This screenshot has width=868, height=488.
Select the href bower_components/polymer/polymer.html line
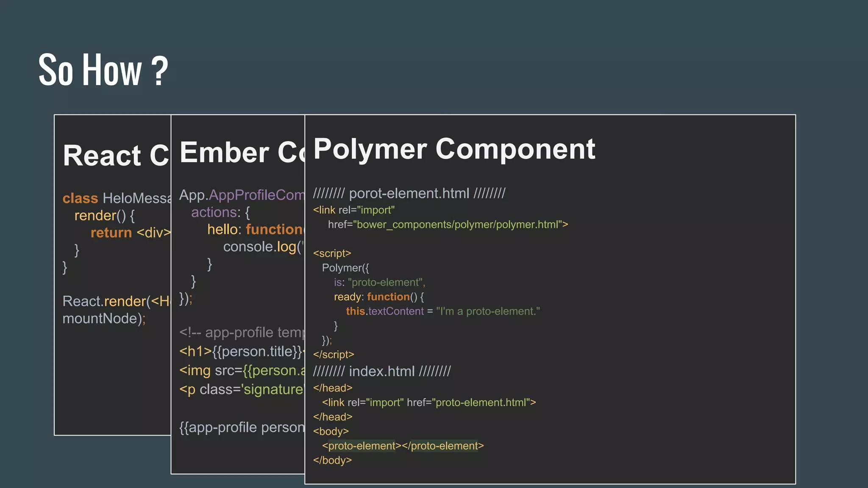(x=448, y=225)
